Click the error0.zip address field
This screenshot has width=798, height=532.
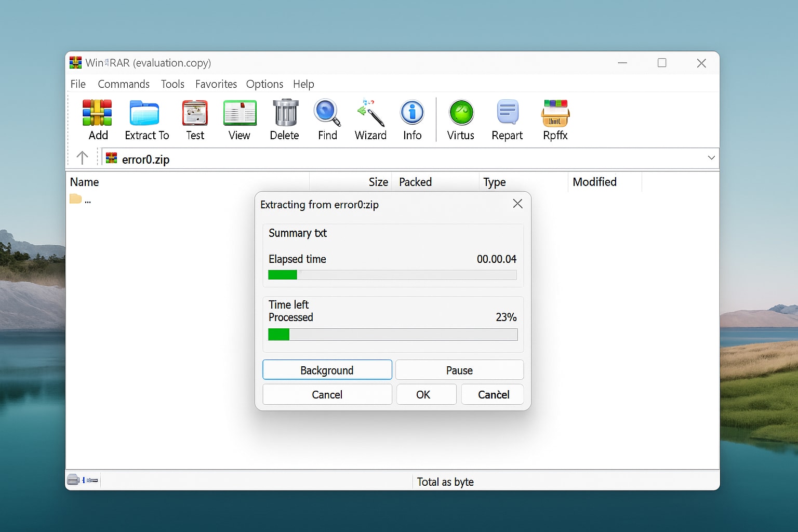(410, 158)
